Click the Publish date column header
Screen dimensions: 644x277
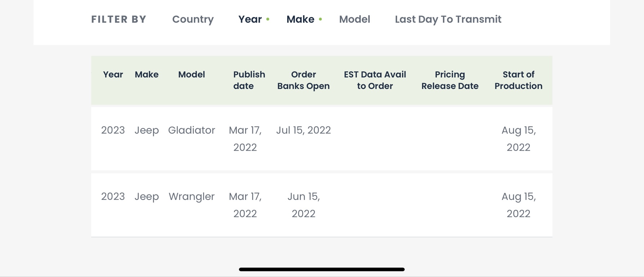coord(249,80)
